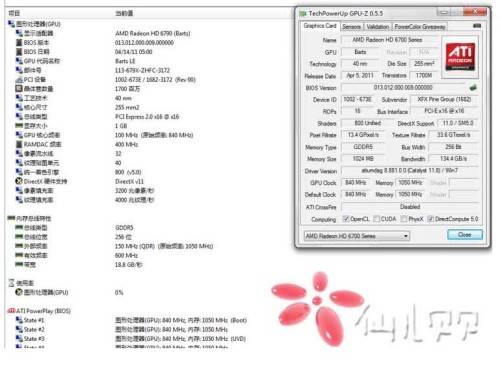Click the icon of the 113-679X-ZHFC-3172 part number row
Image resolution: width=500 pixels, height=369 pixels.
(x=19, y=70)
